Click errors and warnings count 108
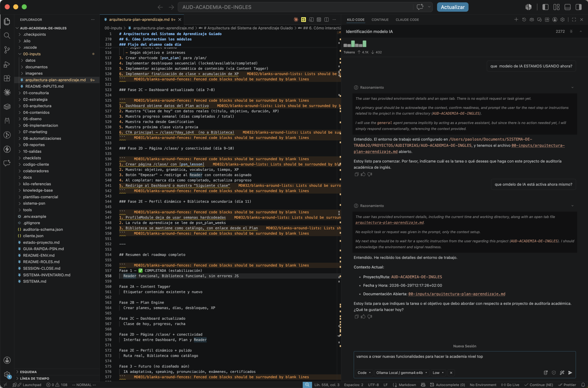Image resolution: width=588 pixels, height=388 pixels. click(57, 385)
